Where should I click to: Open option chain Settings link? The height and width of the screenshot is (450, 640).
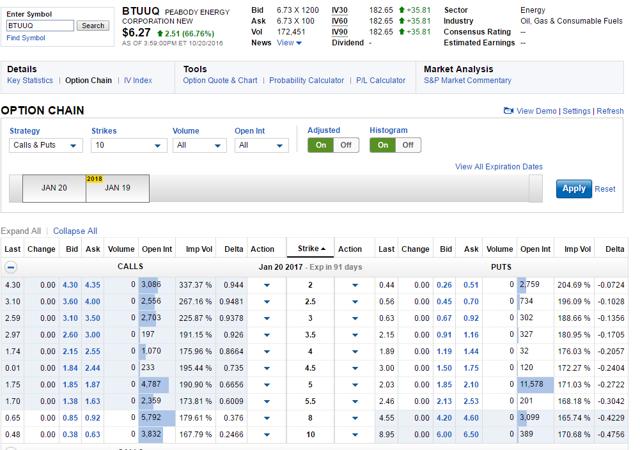point(576,111)
